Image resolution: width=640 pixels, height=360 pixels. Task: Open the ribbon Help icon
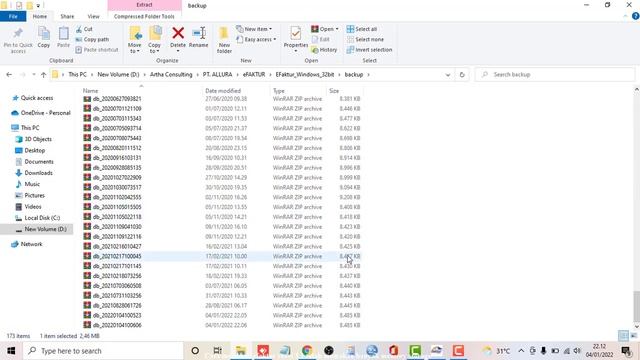coord(635,16)
